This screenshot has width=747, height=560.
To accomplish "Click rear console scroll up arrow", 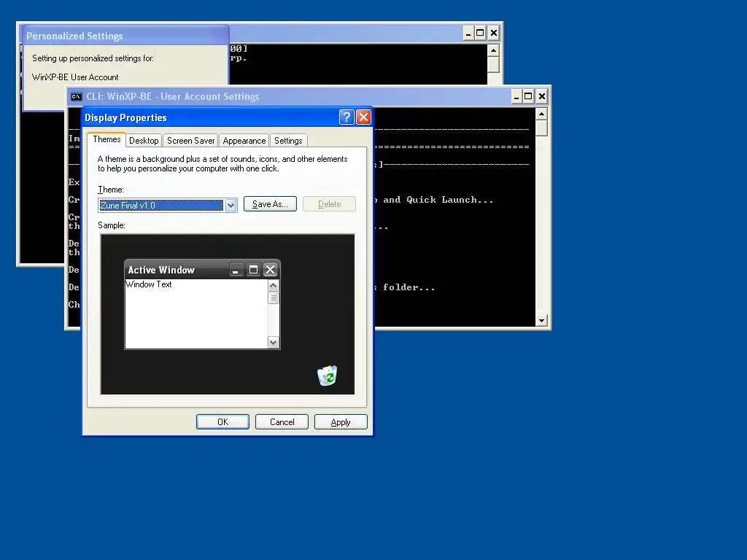I will tap(494, 50).
